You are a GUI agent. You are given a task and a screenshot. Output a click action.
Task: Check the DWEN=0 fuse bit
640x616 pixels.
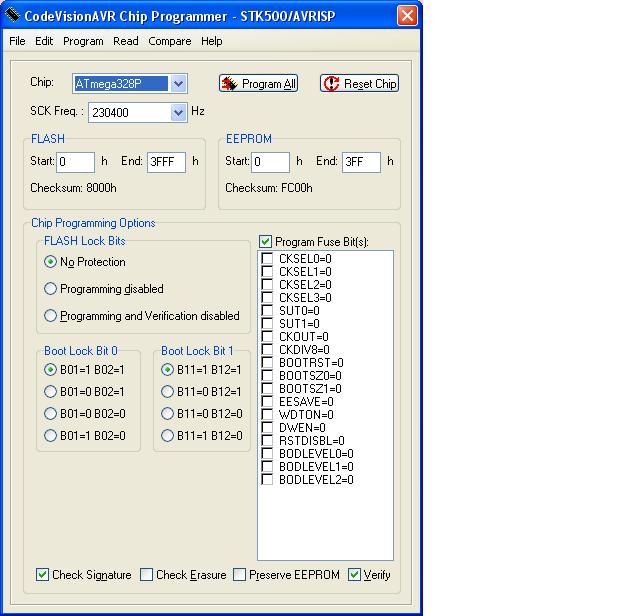(267, 428)
